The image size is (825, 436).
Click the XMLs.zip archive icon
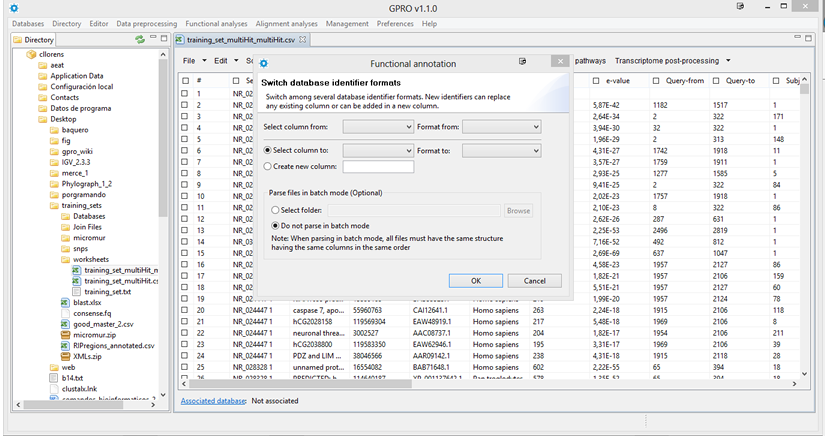[65, 357]
